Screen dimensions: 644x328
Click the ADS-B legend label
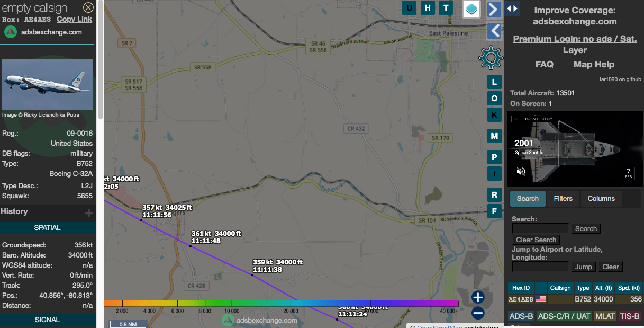(x=521, y=316)
